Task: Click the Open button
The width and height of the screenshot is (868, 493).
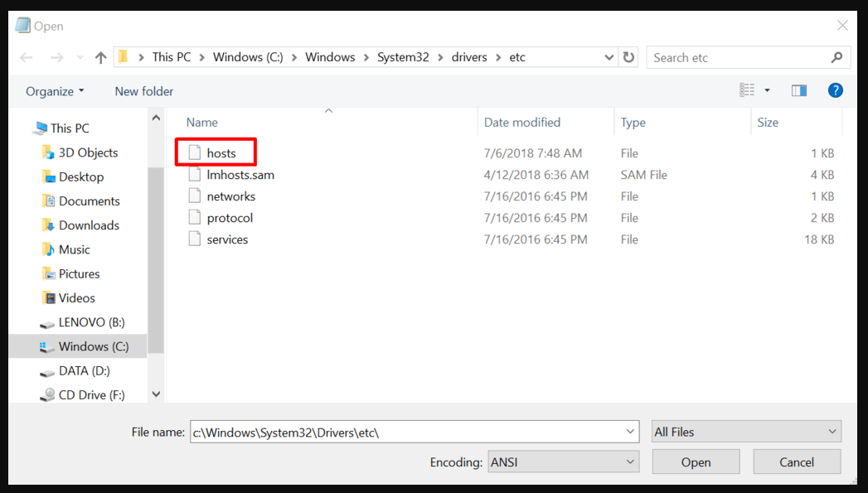Action: coord(696,461)
